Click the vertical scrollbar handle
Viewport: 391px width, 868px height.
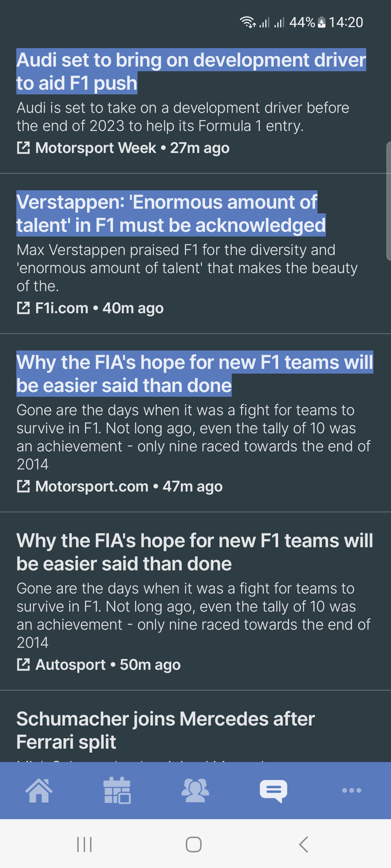coord(389,201)
